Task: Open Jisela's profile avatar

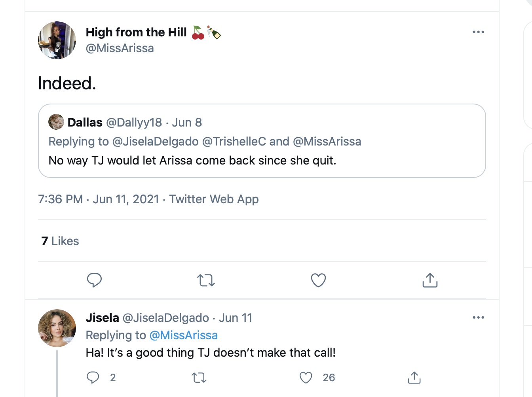Action: pyautogui.click(x=57, y=328)
